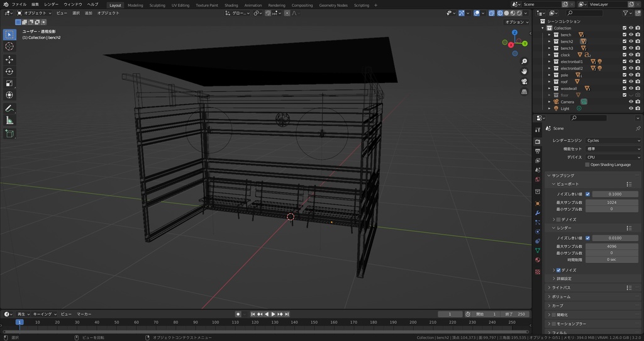Screen dimensions: 644x341
Task: Disable rendering of roof collection
Action: tap(638, 82)
